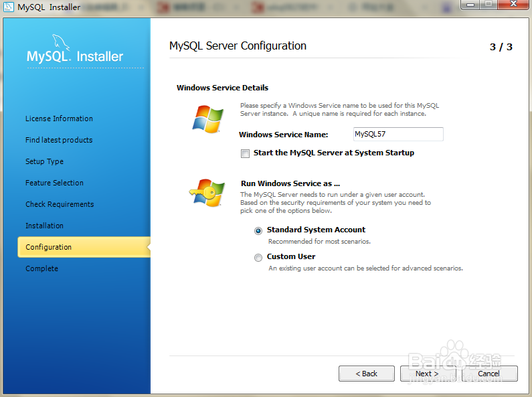This screenshot has height=397, width=532.
Task: Open the License Information step
Action: pos(59,118)
